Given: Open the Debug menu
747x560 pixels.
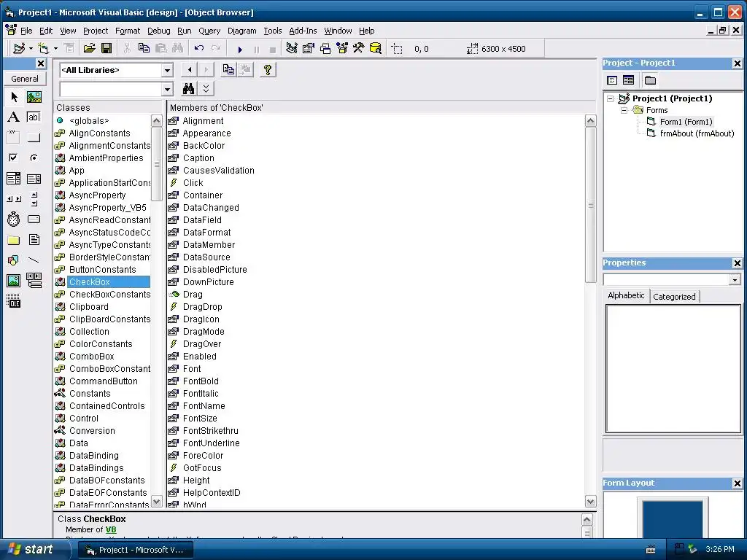Looking at the screenshot, I should coord(158,31).
